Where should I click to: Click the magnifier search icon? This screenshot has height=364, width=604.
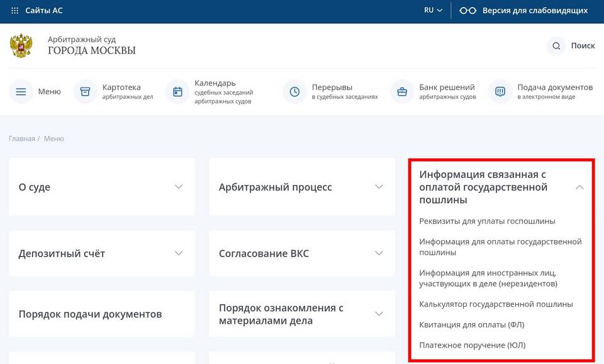pyautogui.click(x=556, y=46)
